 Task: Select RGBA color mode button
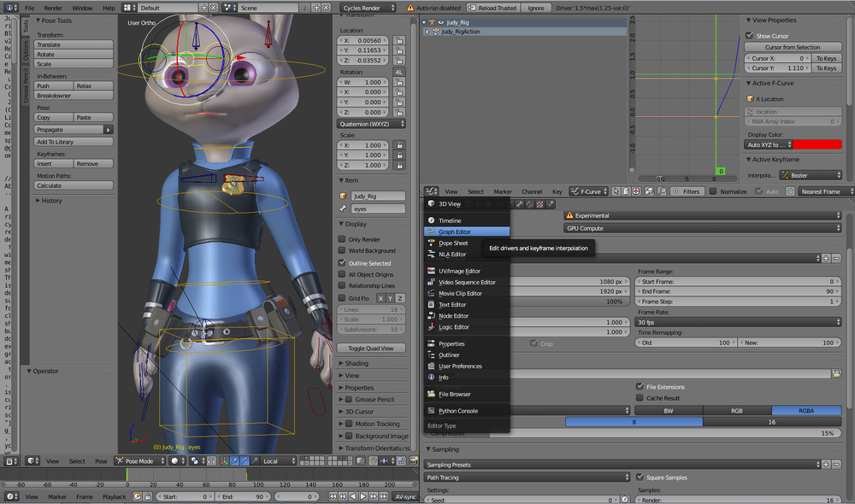point(806,410)
